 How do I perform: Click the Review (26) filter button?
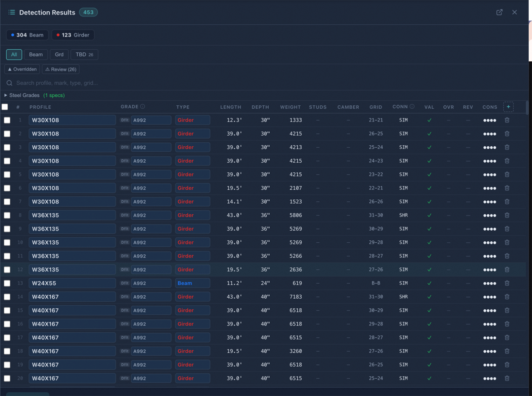[60, 69]
